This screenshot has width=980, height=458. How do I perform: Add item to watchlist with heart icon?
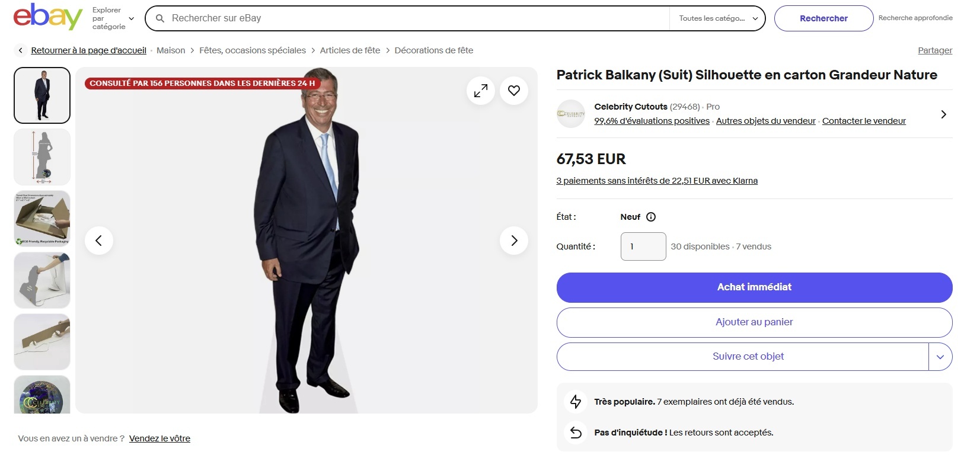pos(514,91)
